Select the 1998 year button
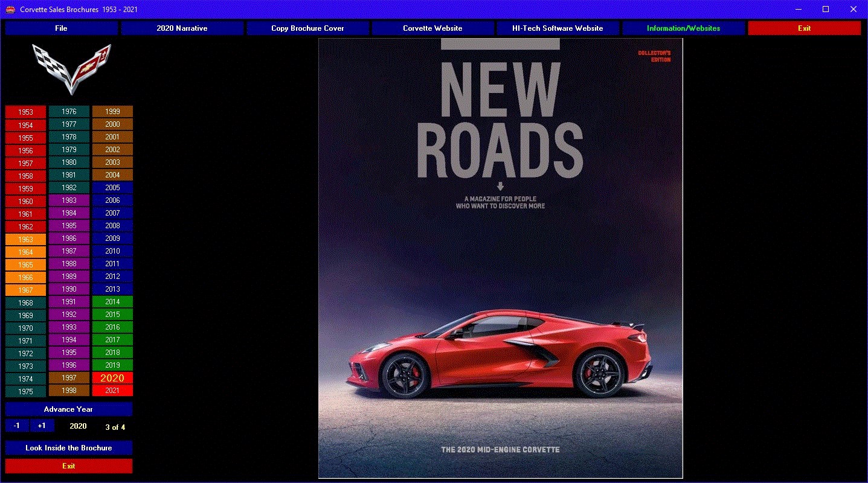868x483 pixels. [x=69, y=391]
